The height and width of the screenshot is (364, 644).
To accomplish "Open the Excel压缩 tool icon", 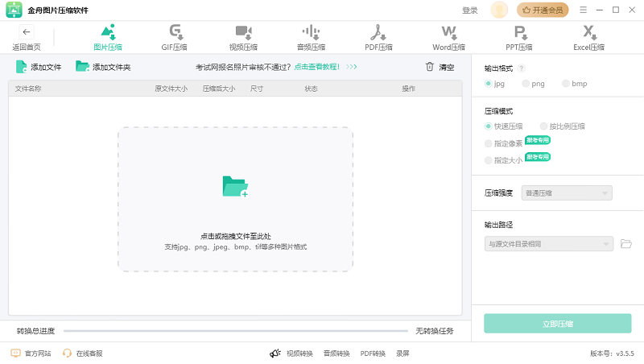I will tap(588, 32).
